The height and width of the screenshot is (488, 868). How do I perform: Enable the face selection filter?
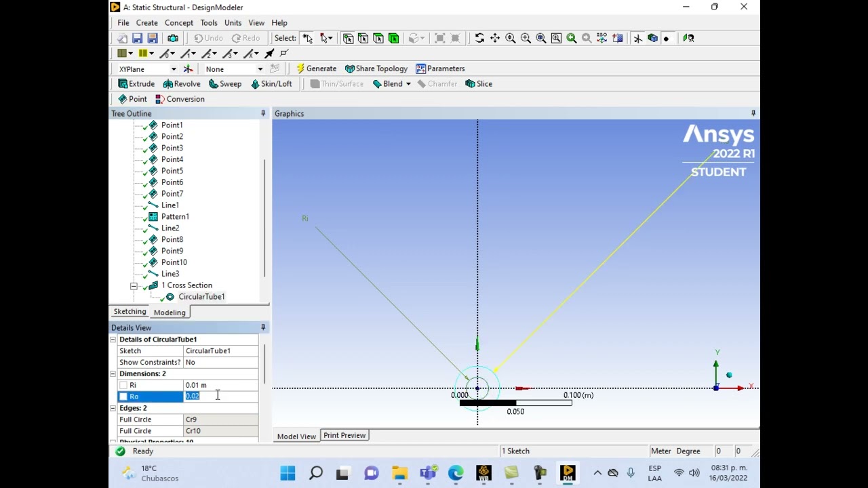tap(378, 39)
